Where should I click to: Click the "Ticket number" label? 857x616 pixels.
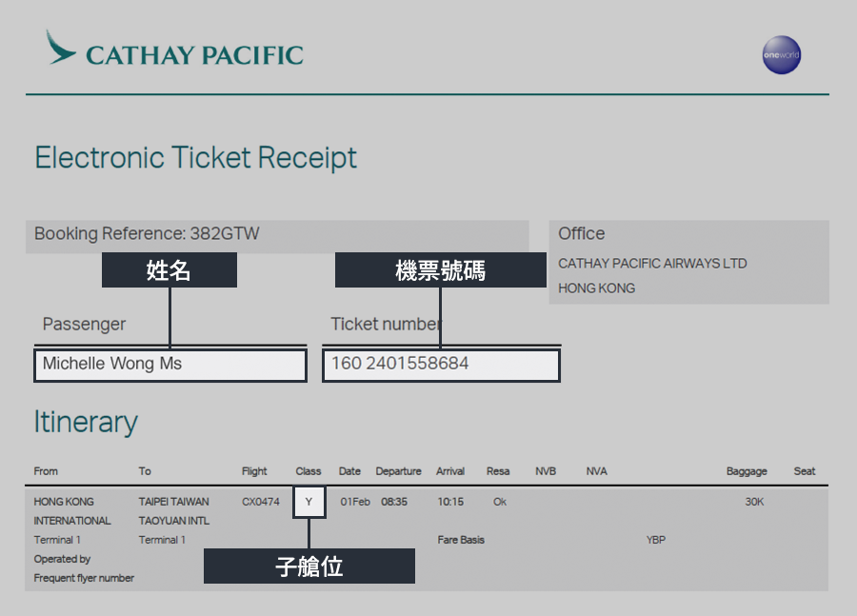(386, 324)
